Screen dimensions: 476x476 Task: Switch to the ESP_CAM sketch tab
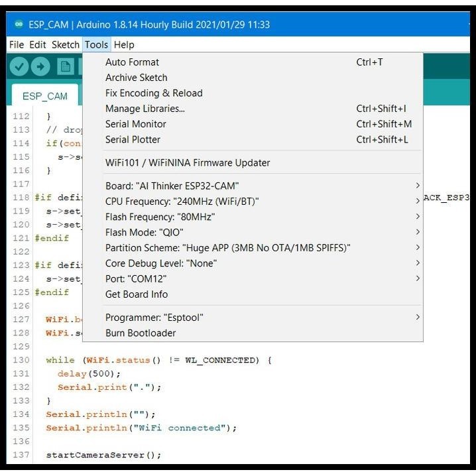coord(44,96)
